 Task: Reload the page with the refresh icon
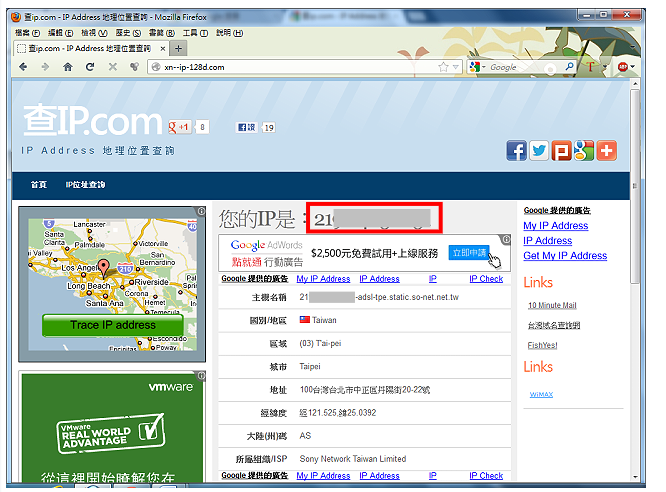(90, 67)
